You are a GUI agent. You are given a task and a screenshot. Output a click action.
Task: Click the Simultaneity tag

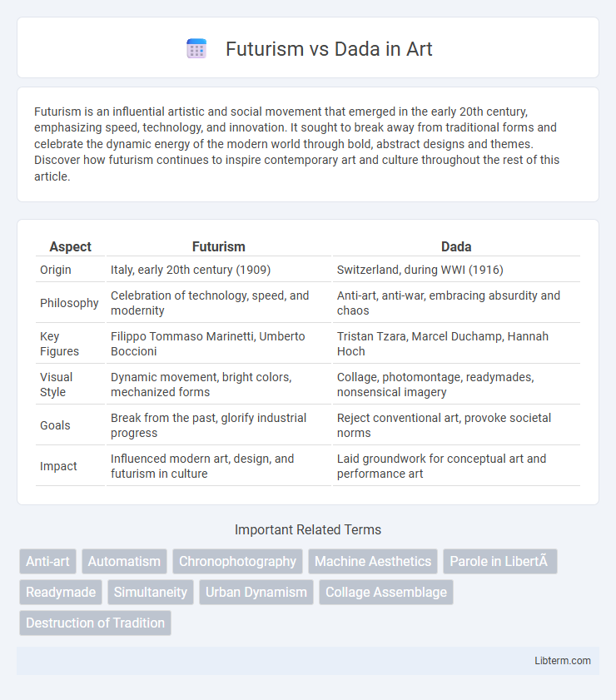tap(151, 592)
